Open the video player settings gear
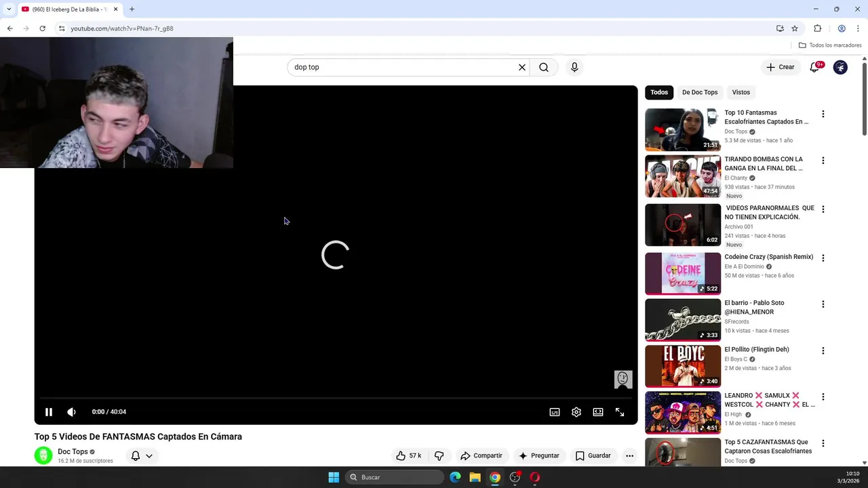 576,412
